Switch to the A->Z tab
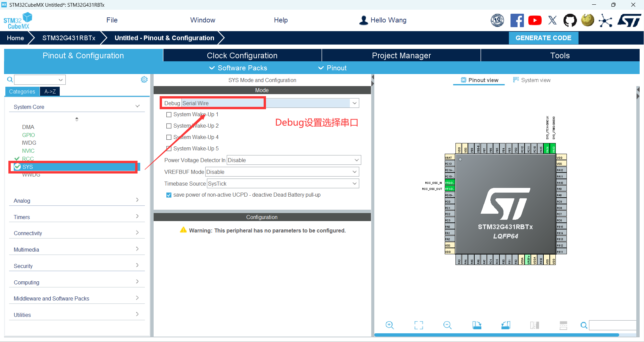 [x=50, y=91]
